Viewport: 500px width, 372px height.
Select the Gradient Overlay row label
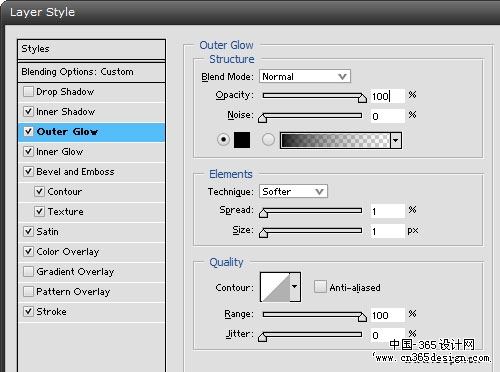point(75,272)
